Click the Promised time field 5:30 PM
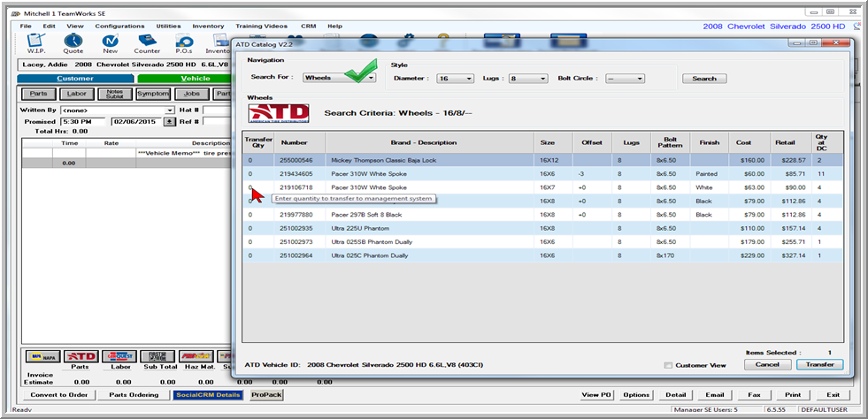The image size is (868, 419). [82, 122]
